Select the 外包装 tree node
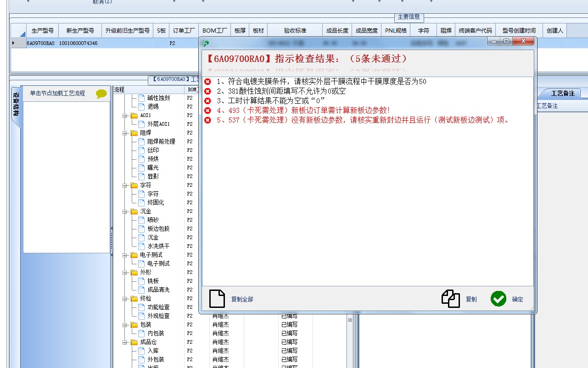Image resolution: width=588 pixels, height=368 pixels. (156, 360)
